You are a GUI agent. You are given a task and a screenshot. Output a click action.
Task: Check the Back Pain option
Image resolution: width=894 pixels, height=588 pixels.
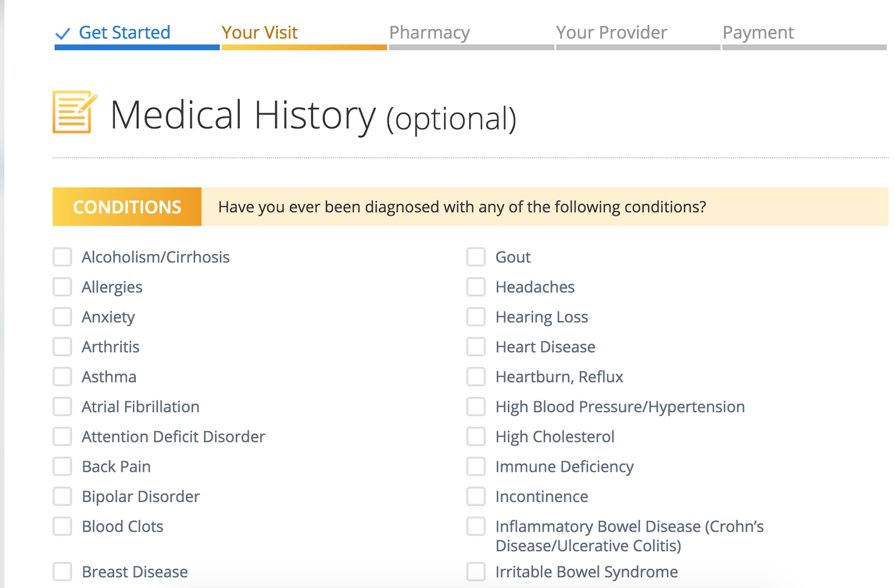click(x=63, y=466)
